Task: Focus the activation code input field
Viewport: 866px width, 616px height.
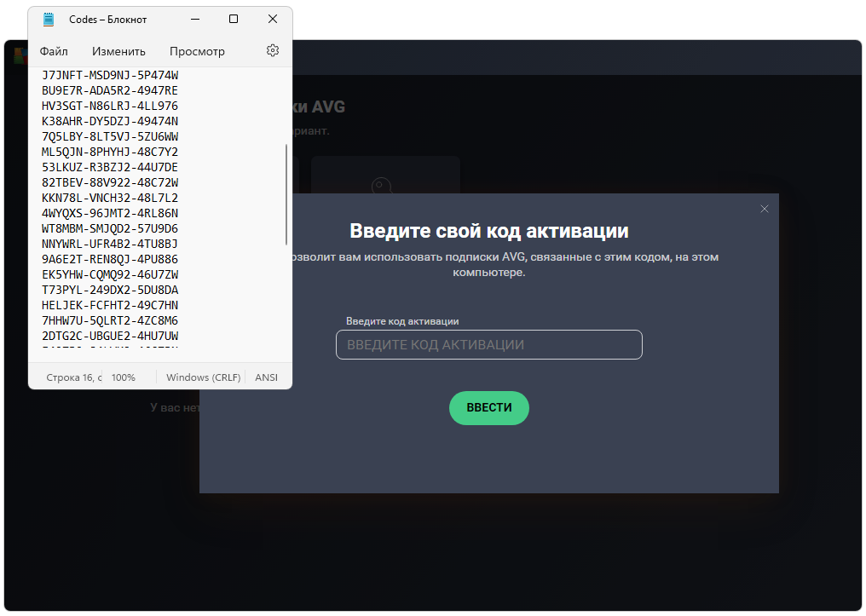Action: (x=488, y=344)
